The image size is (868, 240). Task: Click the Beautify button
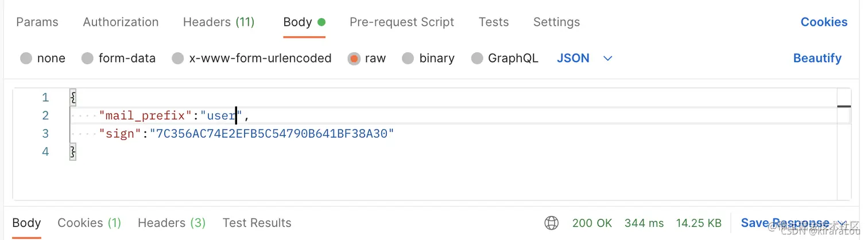pyautogui.click(x=817, y=59)
